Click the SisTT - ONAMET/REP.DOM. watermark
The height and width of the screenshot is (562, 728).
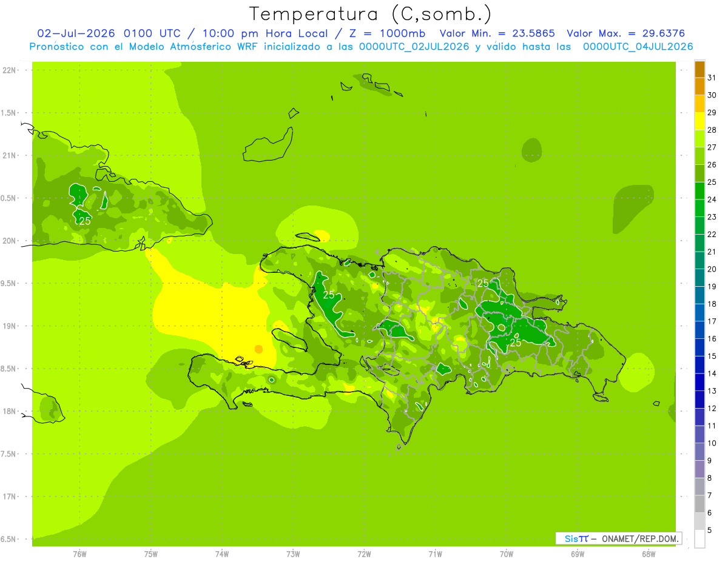[618, 538]
